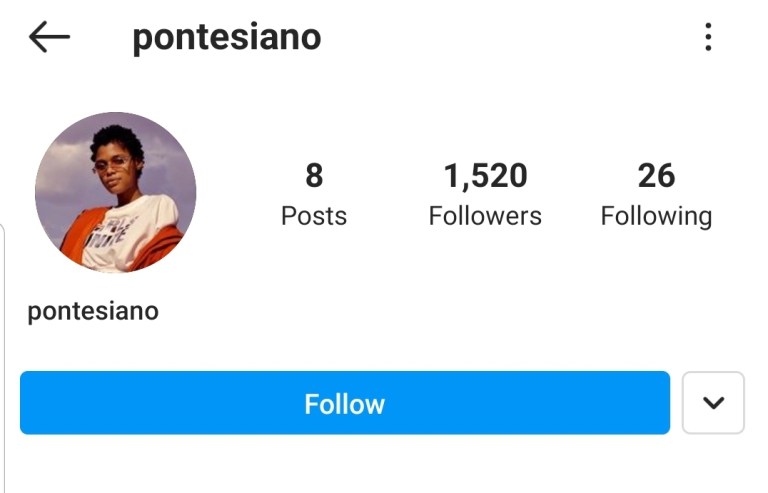
Task: Jump to the profile's posts via Posts stat
Action: click(314, 196)
